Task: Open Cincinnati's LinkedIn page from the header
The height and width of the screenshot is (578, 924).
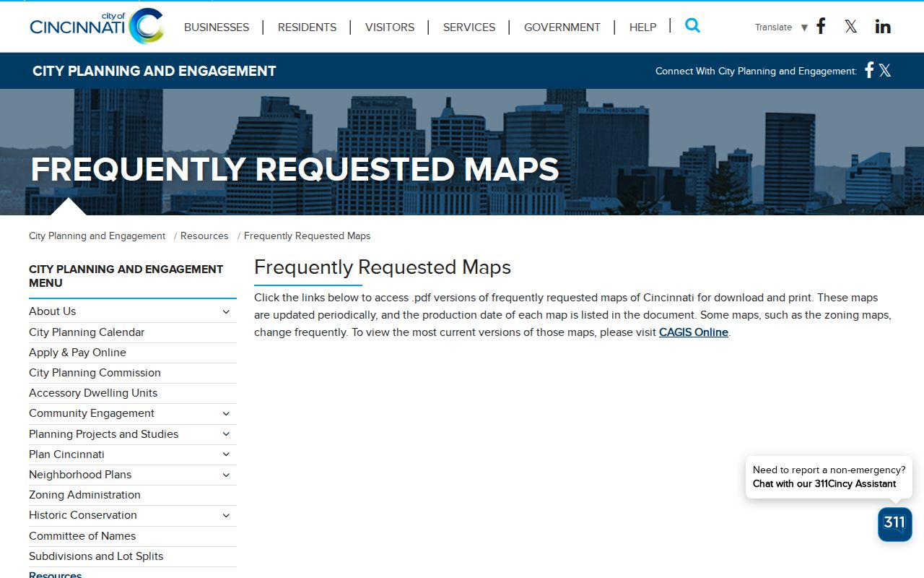Action: point(883,27)
